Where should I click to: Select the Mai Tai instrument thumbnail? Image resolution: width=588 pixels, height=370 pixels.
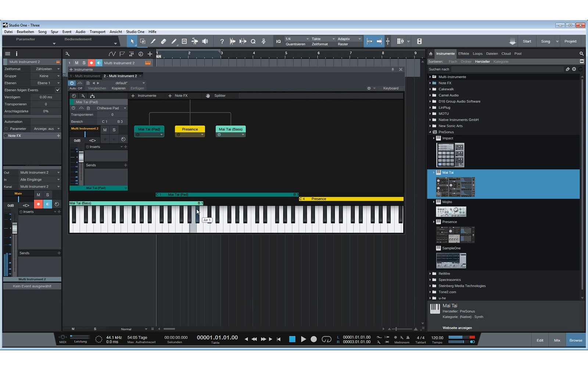pos(455,187)
